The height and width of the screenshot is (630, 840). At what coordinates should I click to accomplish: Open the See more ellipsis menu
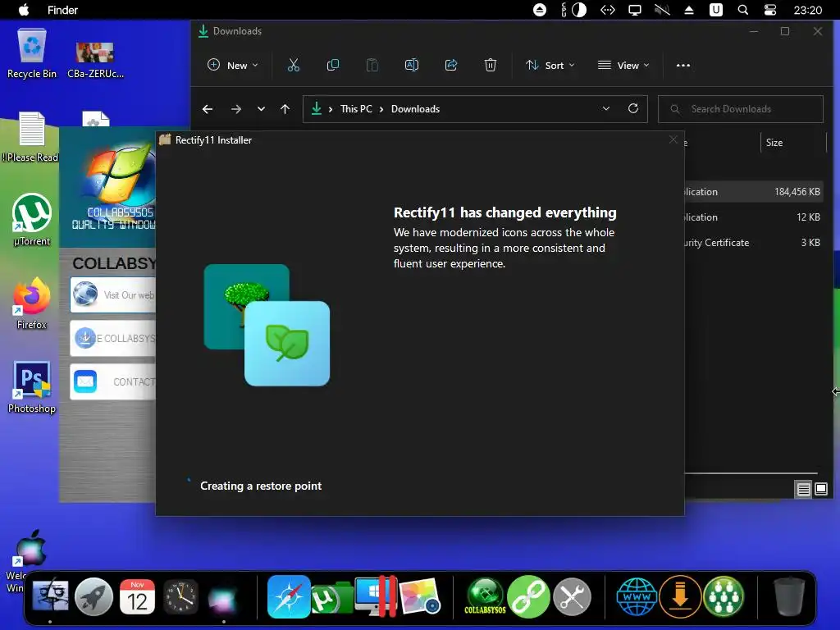tap(683, 66)
